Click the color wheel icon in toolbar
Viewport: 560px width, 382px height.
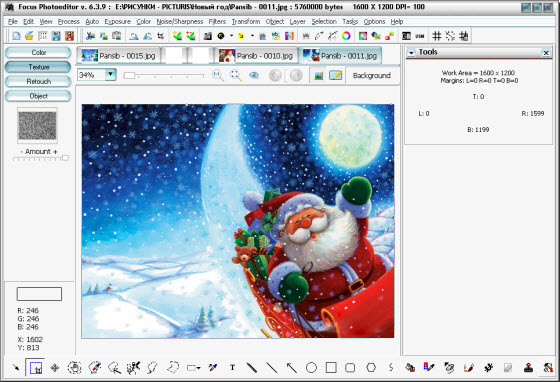(x=346, y=36)
